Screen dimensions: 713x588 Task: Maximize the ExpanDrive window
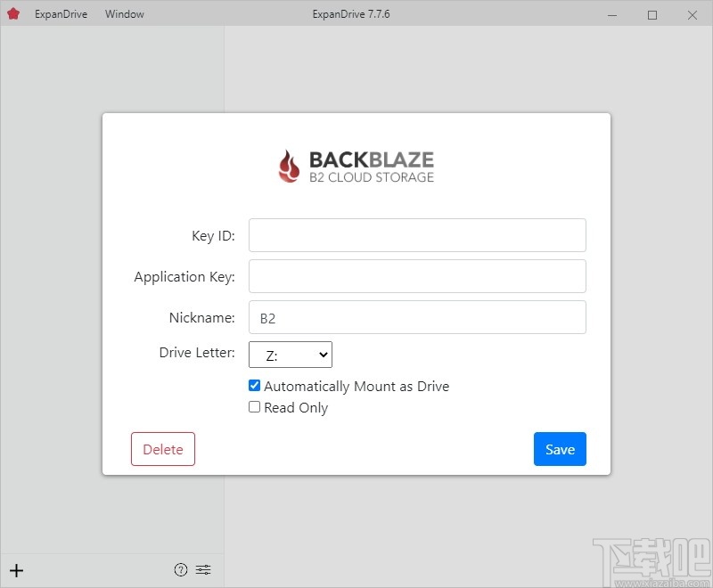click(x=652, y=15)
